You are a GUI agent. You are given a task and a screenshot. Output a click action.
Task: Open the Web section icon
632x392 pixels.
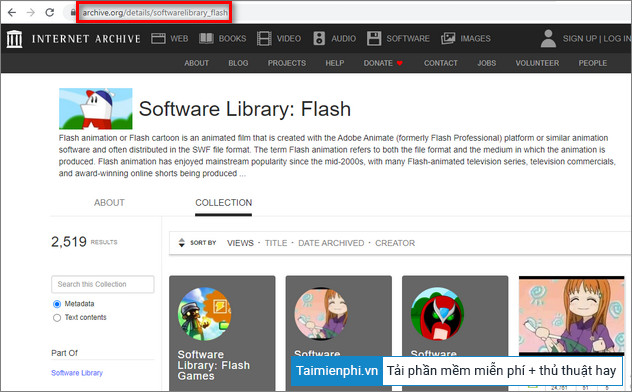pyautogui.click(x=158, y=39)
